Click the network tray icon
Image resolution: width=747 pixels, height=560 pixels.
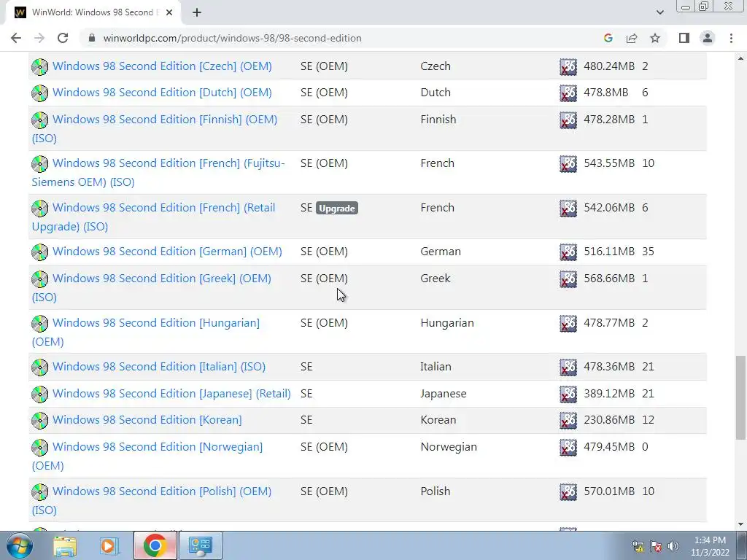tap(638, 546)
